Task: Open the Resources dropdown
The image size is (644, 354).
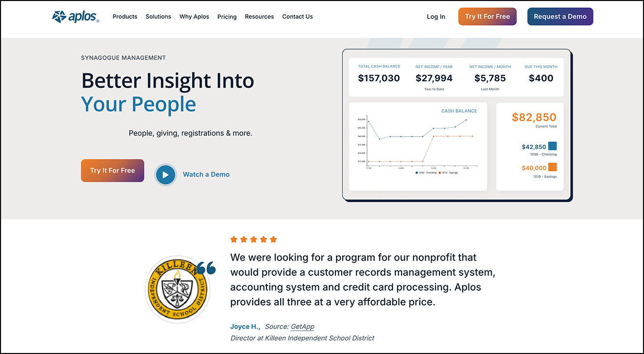Action: tap(259, 16)
